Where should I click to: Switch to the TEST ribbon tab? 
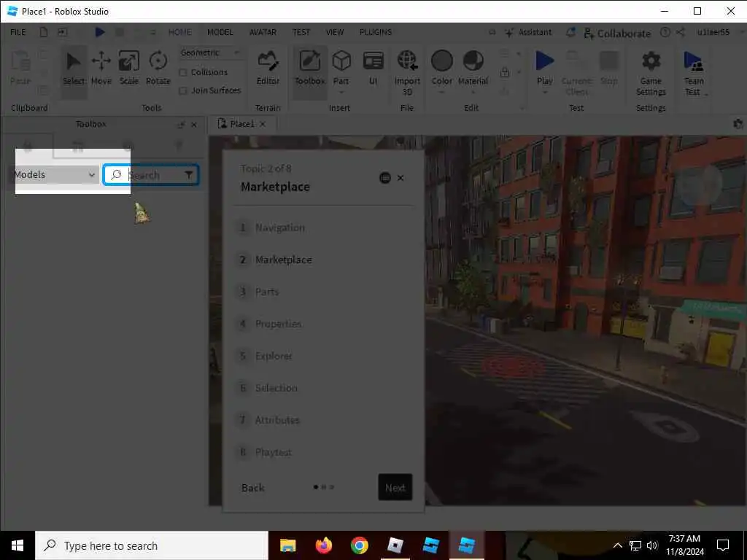coord(301,32)
